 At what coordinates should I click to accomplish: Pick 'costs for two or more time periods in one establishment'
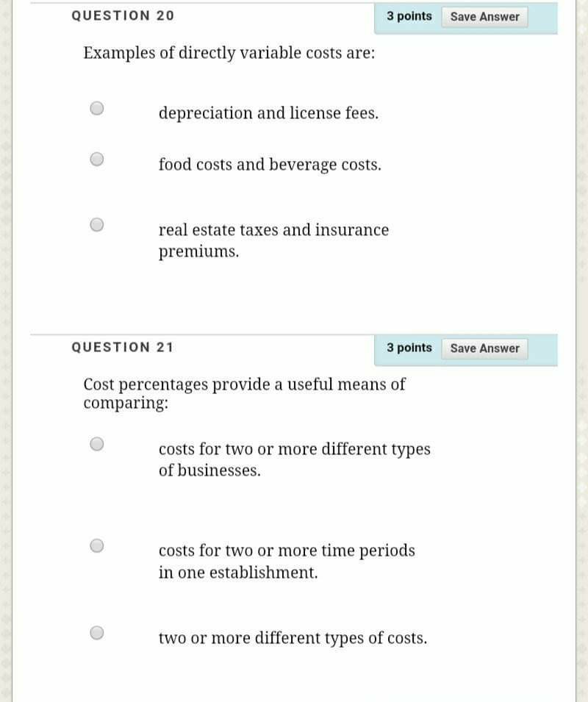pyautogui.click(x=96, y=545)
